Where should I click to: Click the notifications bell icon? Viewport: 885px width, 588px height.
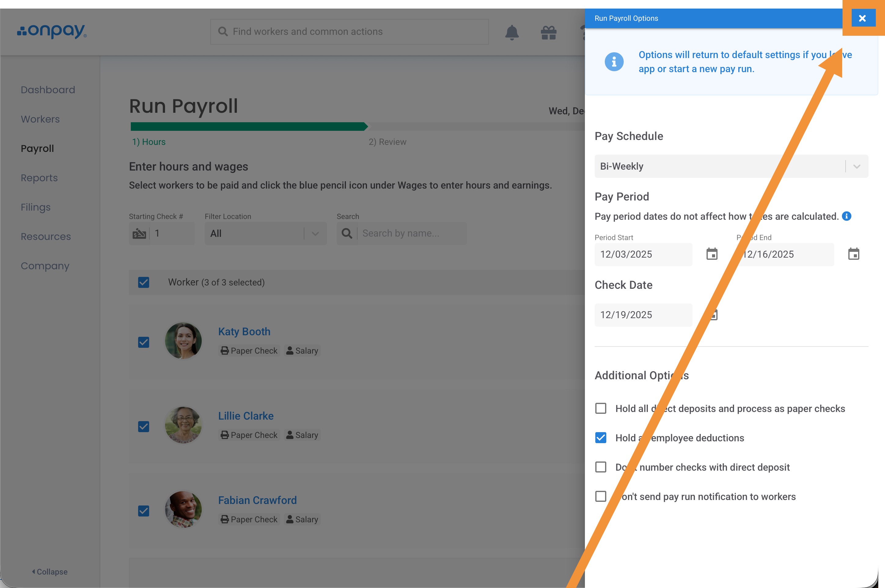(512, 32)
